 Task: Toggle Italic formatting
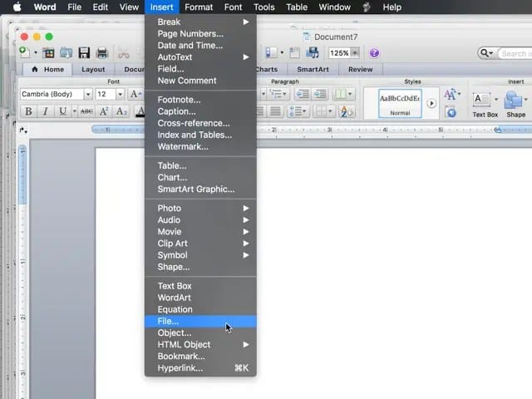[x=46, y=111]
